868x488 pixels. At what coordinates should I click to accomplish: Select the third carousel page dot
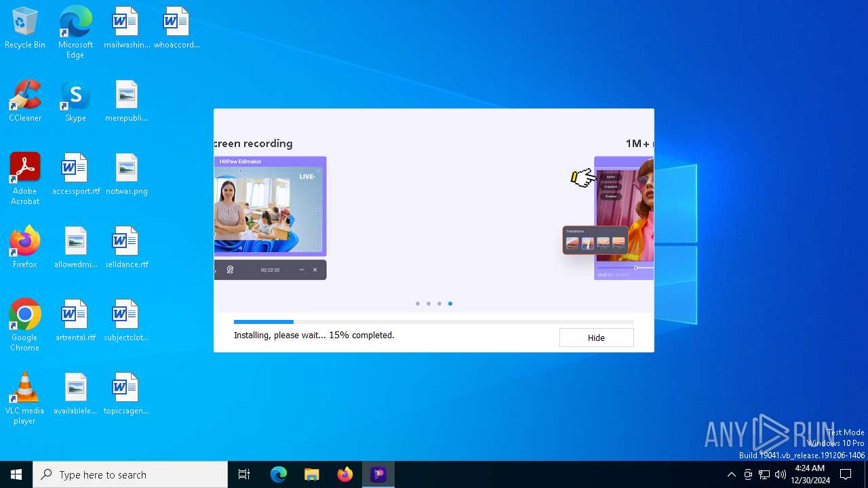[x=439, y=304]
